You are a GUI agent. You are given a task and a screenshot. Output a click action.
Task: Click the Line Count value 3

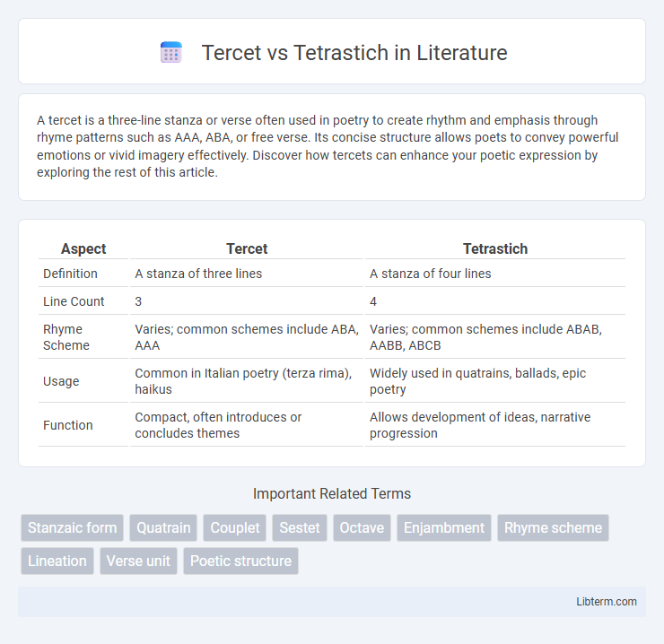(x=138, y=301)
